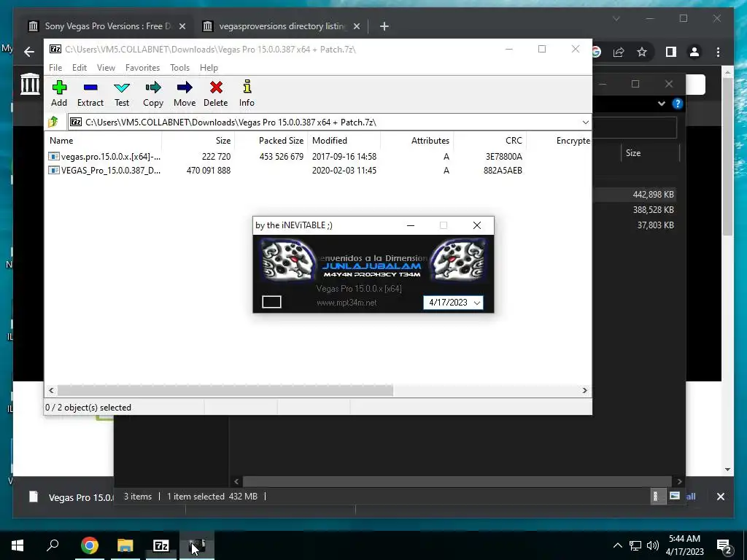Viewport: 747px width, 560px height.
Task: Open the notification center icon
Action: click(724, 545)
